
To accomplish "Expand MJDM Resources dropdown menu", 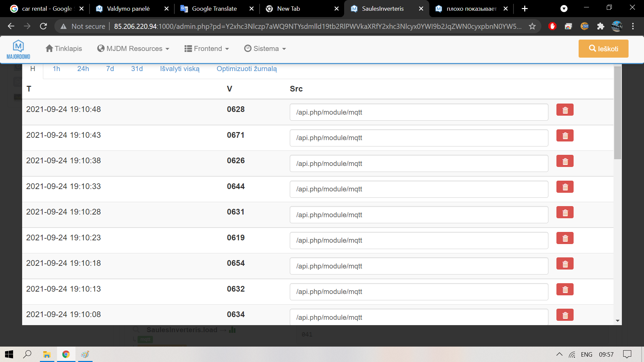I will pos(133,49).
